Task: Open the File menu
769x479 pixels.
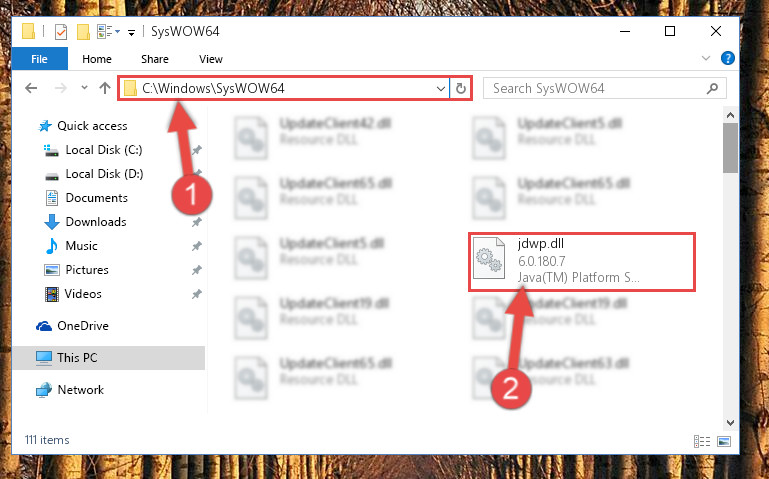Action: (x=39, y=59)
